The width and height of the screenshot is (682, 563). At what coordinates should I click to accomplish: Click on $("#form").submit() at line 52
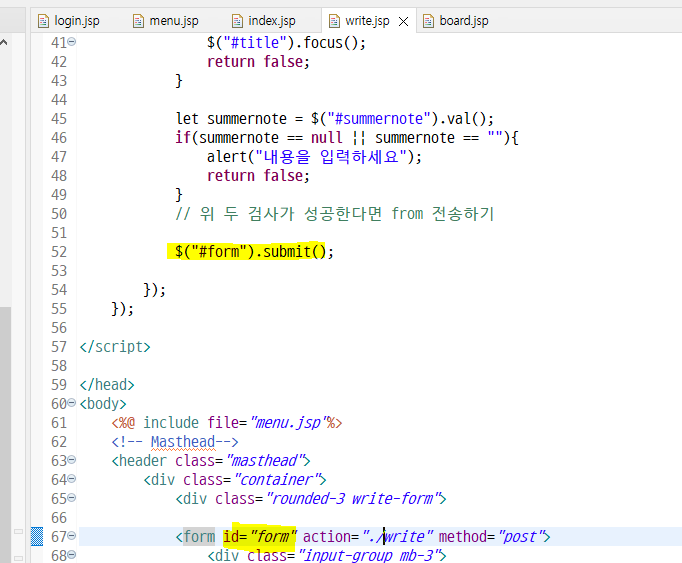tap(254, 251)
